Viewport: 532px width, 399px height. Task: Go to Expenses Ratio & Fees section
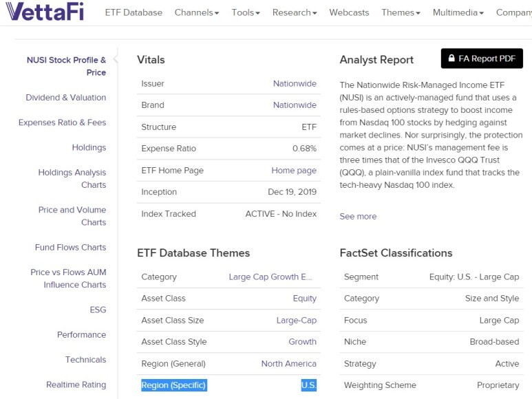click(x=63, y=122)
